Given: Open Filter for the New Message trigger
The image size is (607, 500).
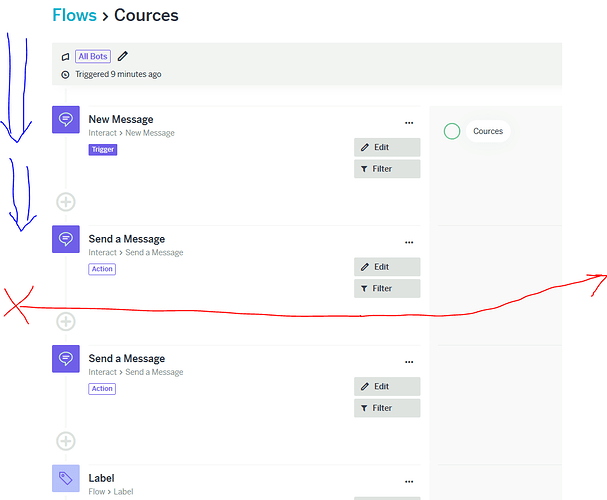Looking at the screenshot, I should coord(387,169).
